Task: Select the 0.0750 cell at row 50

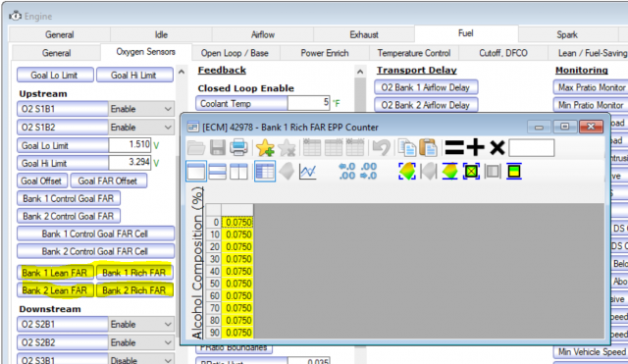Action: pos(237,284)
